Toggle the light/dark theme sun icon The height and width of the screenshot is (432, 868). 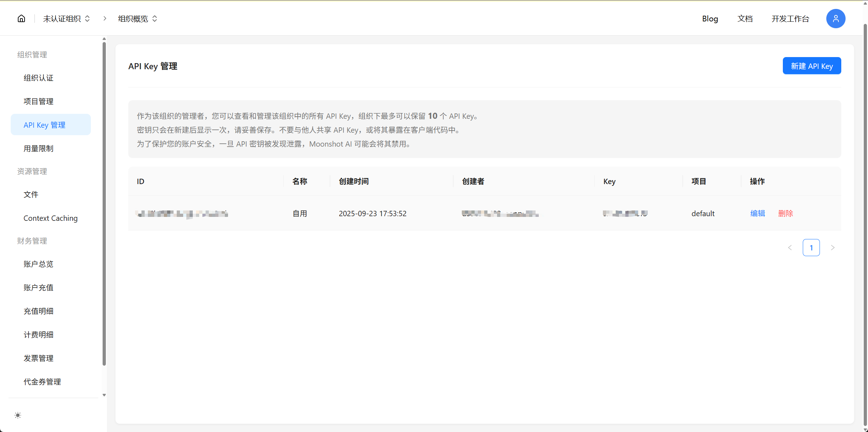[18, 415]
